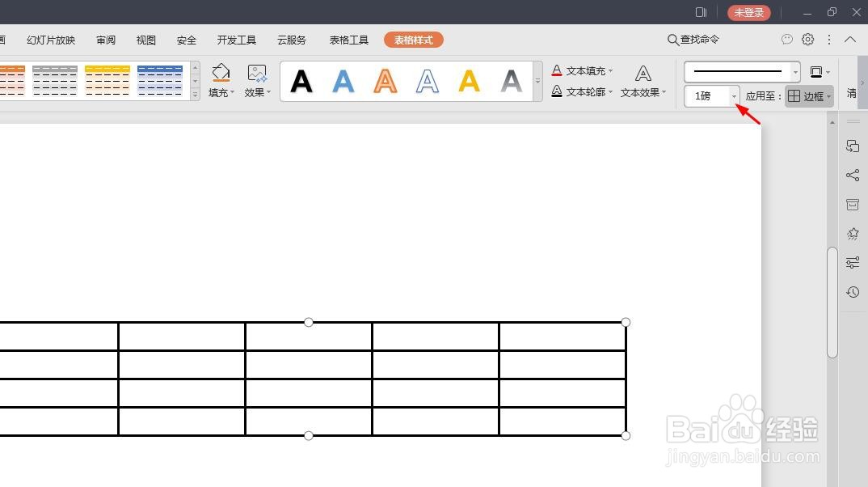Expand the pen color dropdown arrow
This screenshot has width=868, height=487.
828,72
